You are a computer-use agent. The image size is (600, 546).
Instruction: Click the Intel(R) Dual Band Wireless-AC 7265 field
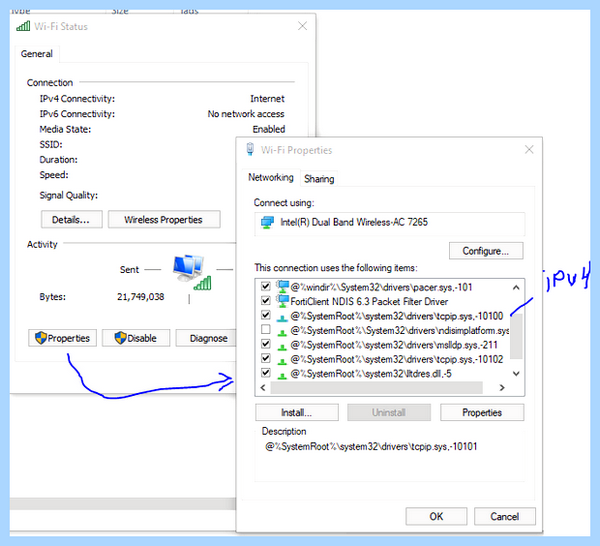(x=390, y=223)
